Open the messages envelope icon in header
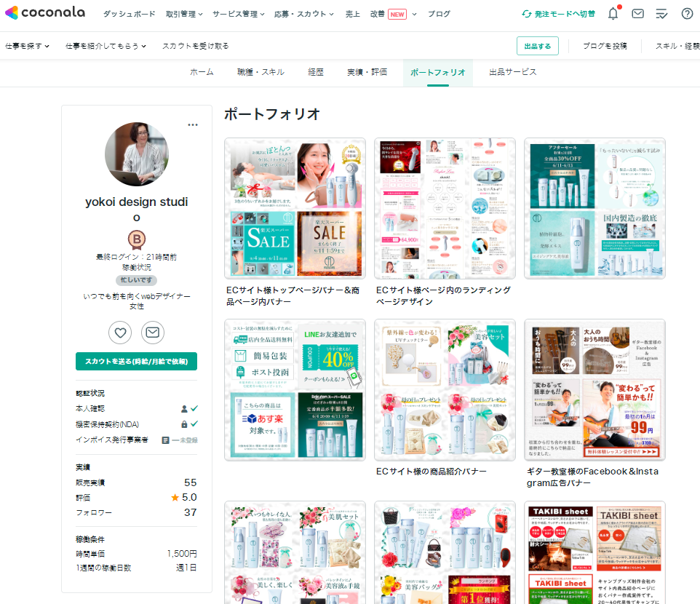The width and height of the screenshot is (700, 604). (x=637, y=14)
